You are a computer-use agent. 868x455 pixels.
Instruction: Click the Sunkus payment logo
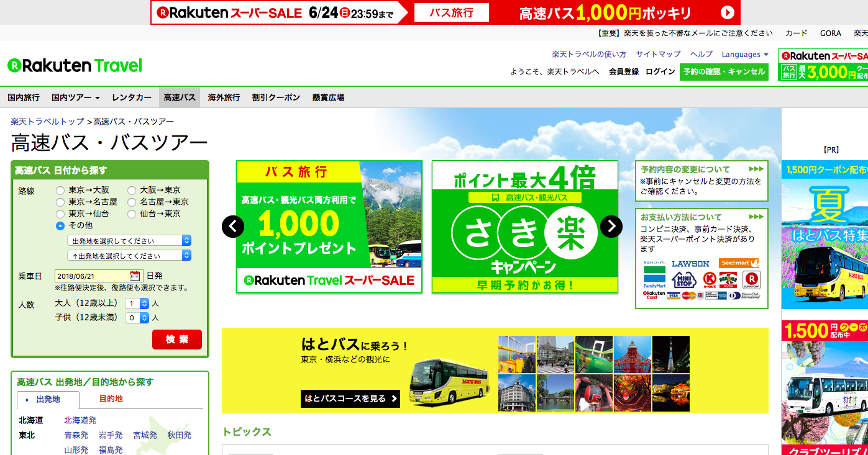click(x=728, y=280)
